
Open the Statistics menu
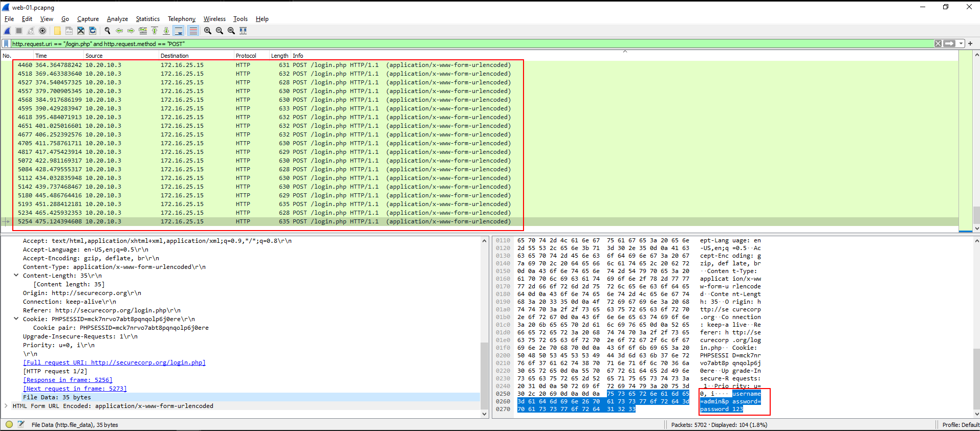pos(147,19)
